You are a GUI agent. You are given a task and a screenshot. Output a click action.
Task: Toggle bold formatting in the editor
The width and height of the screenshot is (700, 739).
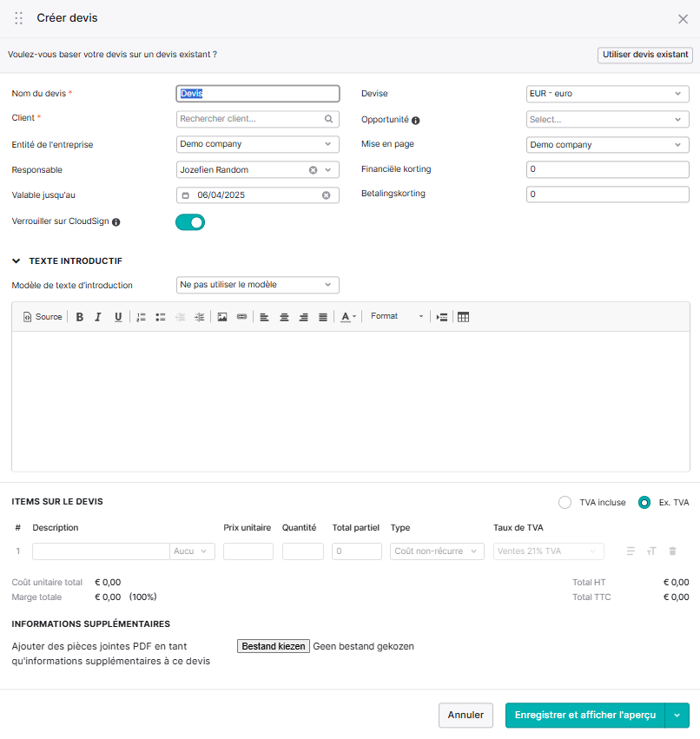(80, 317)
